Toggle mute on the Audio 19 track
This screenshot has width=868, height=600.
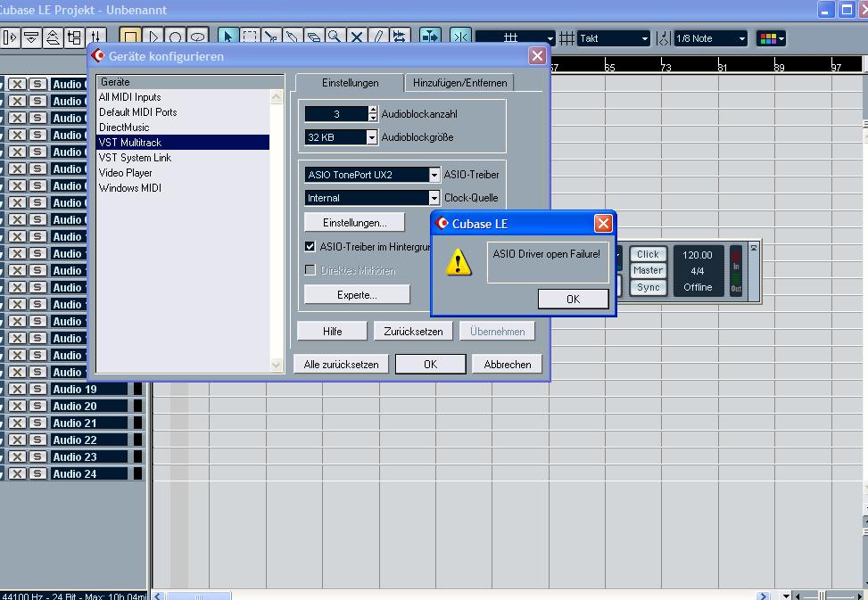click(x=17, y=389)
